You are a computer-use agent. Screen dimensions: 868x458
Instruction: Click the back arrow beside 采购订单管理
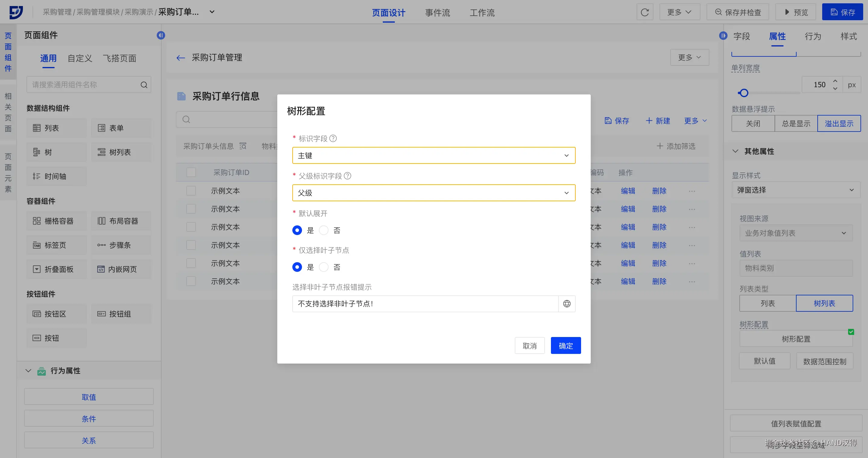181,58
